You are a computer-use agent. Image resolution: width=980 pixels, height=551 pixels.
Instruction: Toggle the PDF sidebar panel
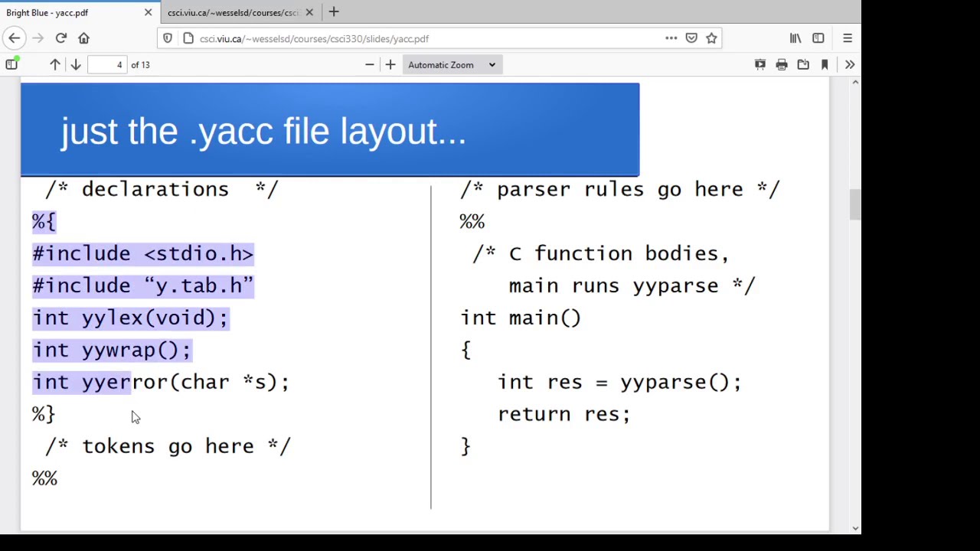(11, 65)
